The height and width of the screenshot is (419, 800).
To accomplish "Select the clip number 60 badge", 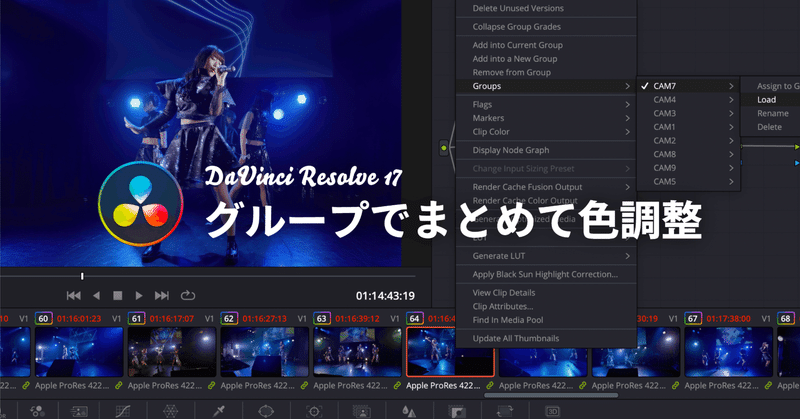I will coord(43,318).
